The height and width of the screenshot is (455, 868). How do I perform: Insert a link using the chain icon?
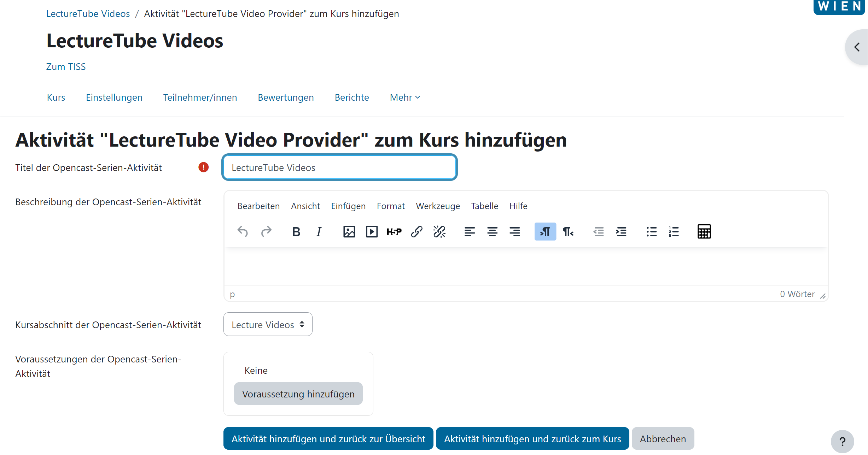(x=417, y=232)
